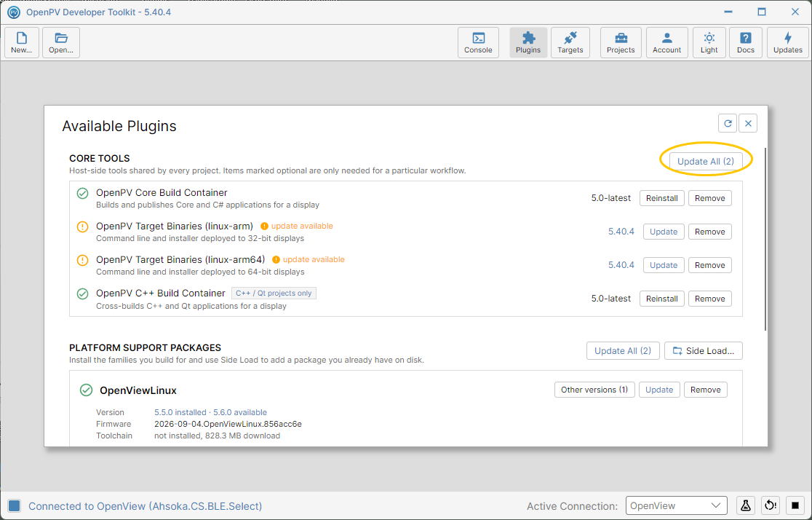Click green check beside OpenViewLinux
The height and width of the screenshot is (520, 812).
coord(86,390)
